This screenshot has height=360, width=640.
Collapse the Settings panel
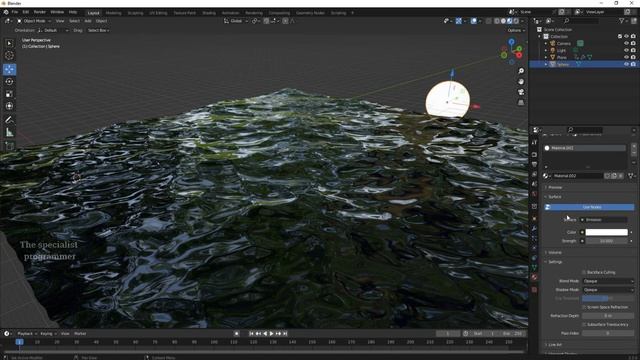554,262
